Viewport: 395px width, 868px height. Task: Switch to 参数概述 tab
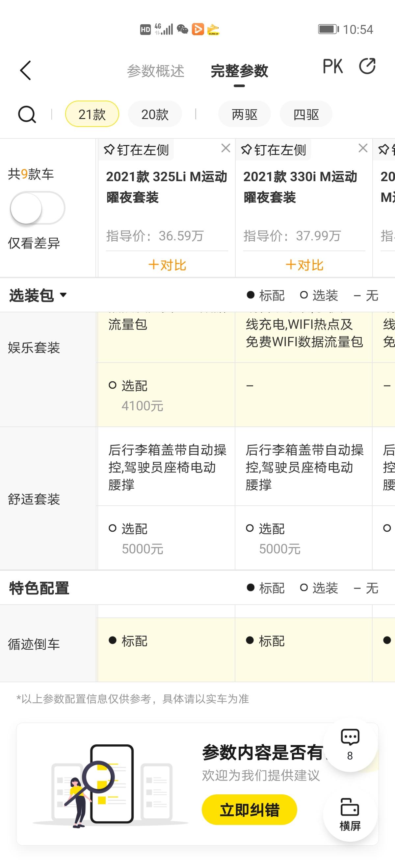click(x=155, y=71)
